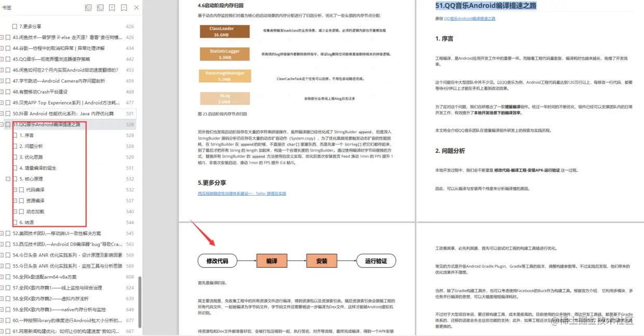Click bookmark icon beside 47.字节跳动 entry
This screenshot has width=644, height=336.
(8, 81)
